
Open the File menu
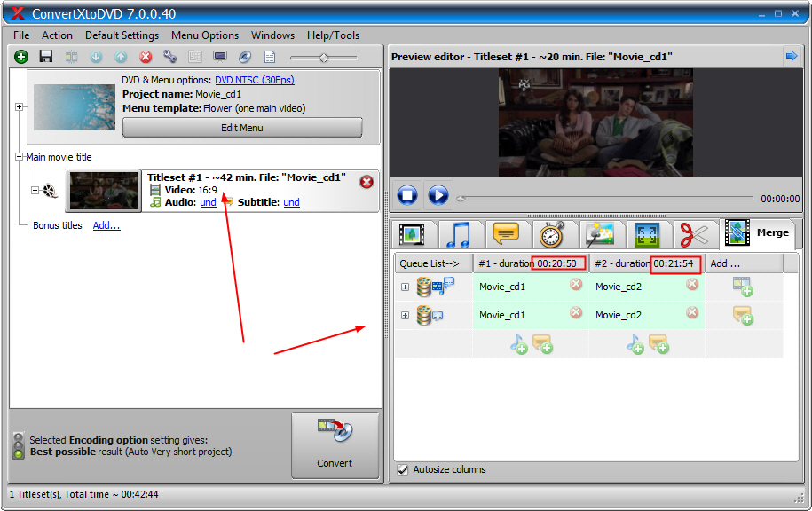(21, 35)
